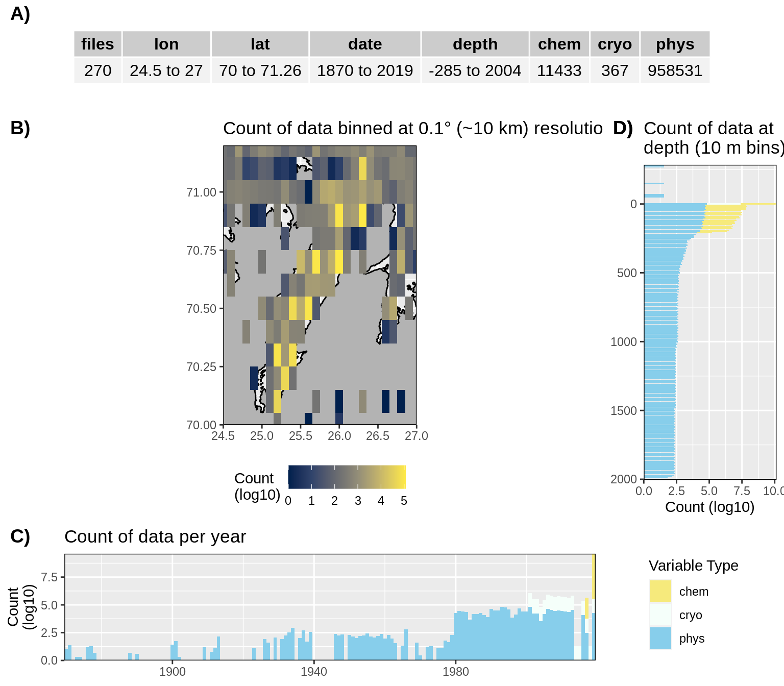The width and height of the screenshot is (784, 686).
Task: Click the 'depth' table header
Action: click(475, 44)
